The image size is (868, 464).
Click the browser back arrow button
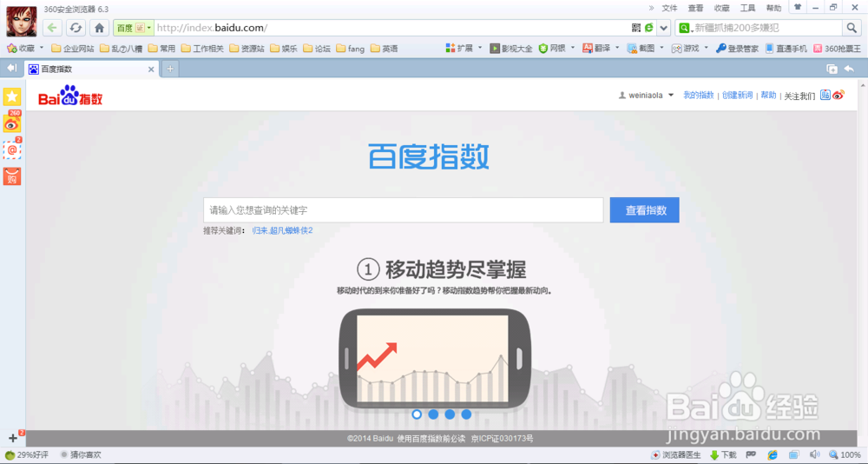(52, 27)
